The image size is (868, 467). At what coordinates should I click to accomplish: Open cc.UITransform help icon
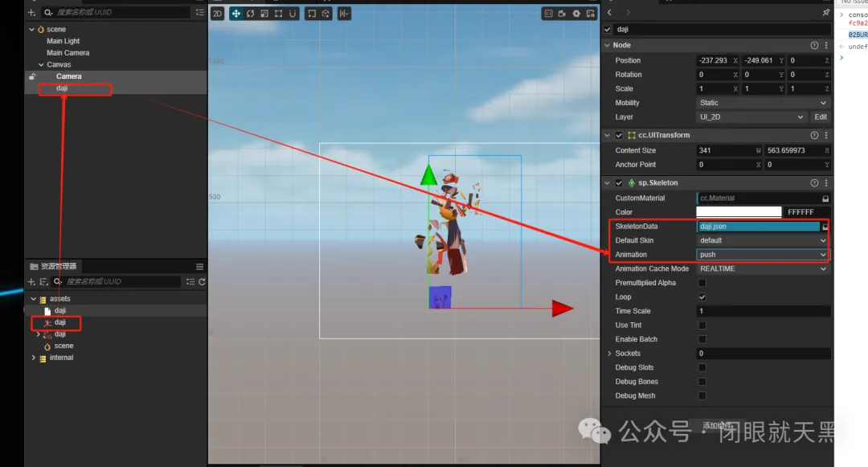[x=814, y=136]
